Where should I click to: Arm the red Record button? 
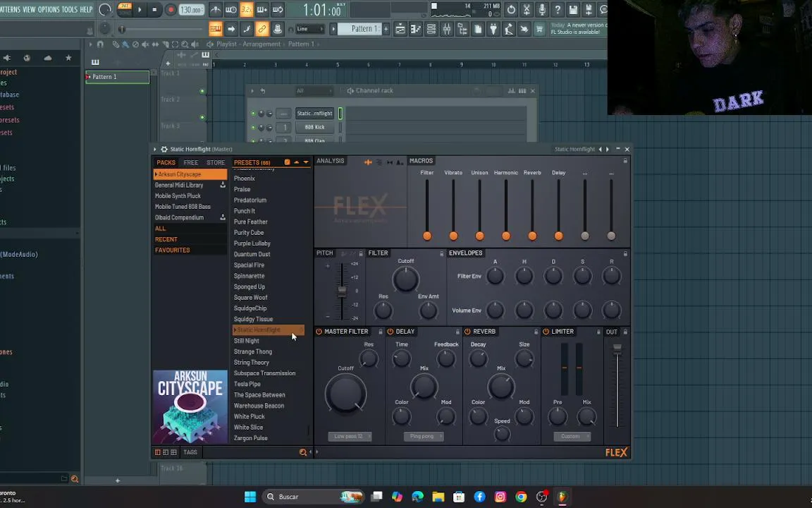tap(171, 9)
